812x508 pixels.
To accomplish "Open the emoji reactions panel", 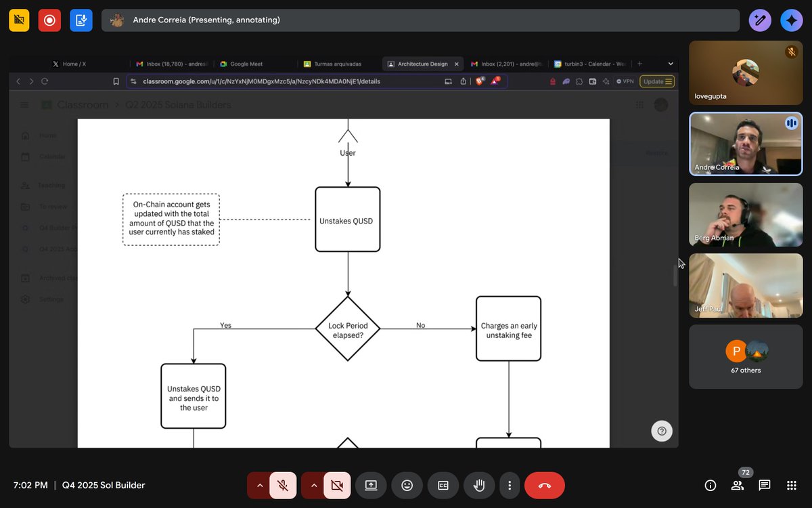I will coord(407,485).
